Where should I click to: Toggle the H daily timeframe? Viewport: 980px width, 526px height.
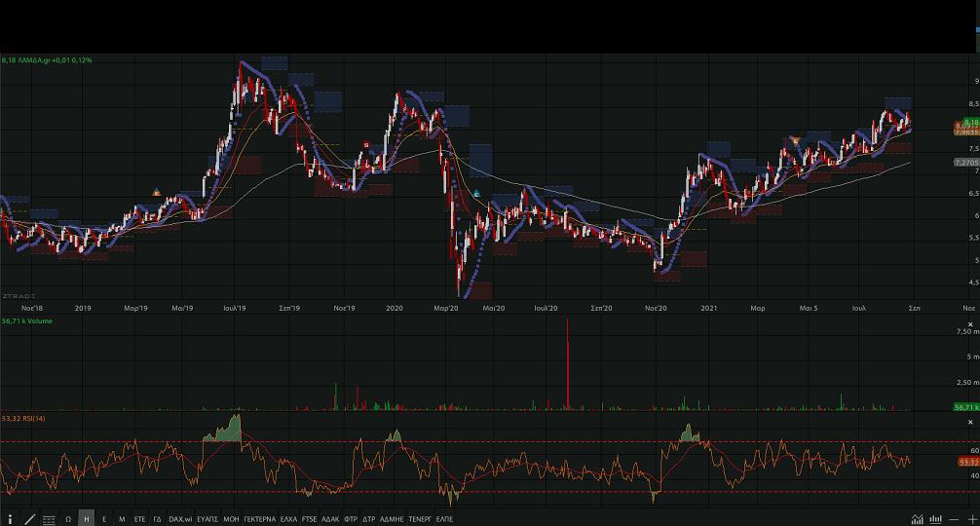[87, 519]
